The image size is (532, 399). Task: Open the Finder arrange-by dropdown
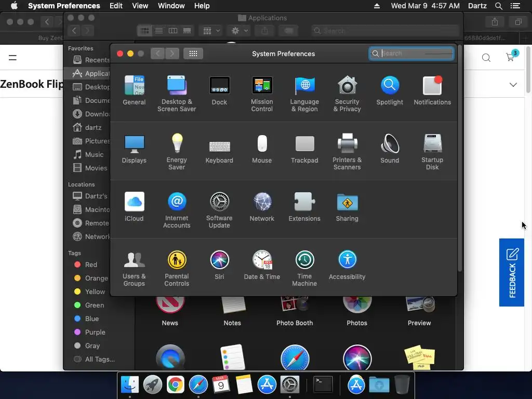[x=211, y=31]
